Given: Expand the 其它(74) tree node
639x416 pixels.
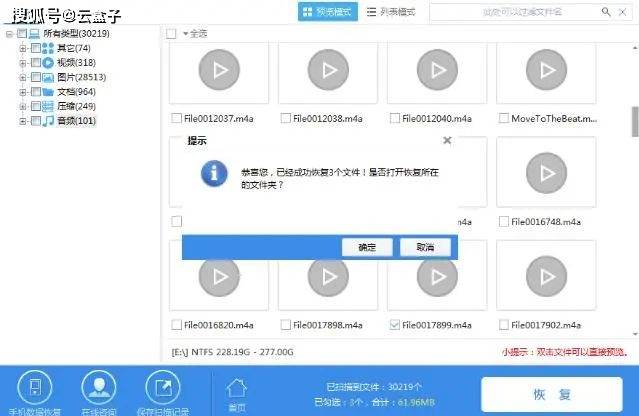Looking at the screenshot, I should click(x=23, y=48).
